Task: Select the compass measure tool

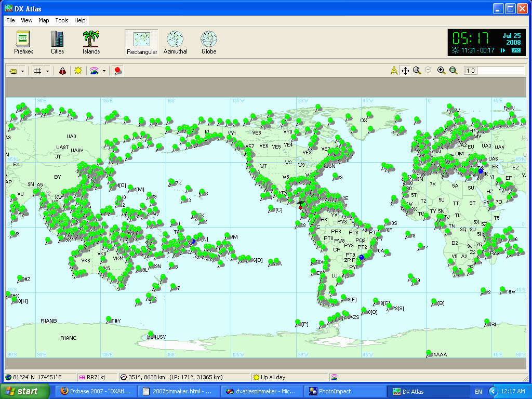Action: (394, 71)
